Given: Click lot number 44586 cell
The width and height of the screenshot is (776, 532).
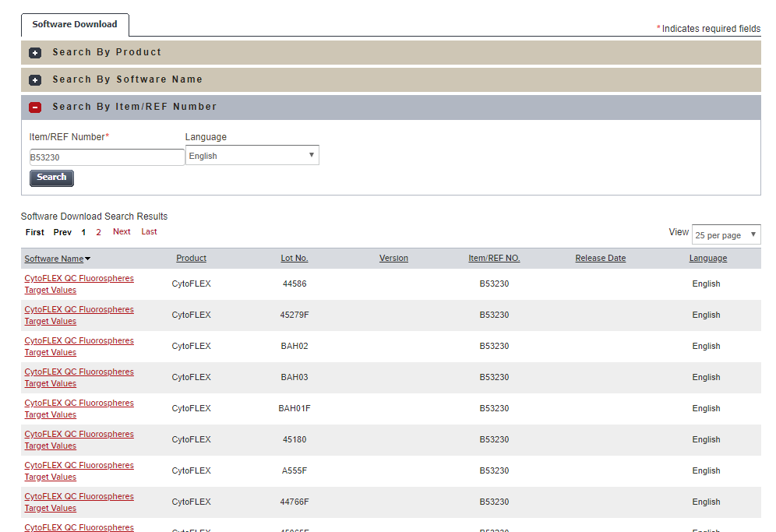Looking at the screenshot, I should 295,284.
